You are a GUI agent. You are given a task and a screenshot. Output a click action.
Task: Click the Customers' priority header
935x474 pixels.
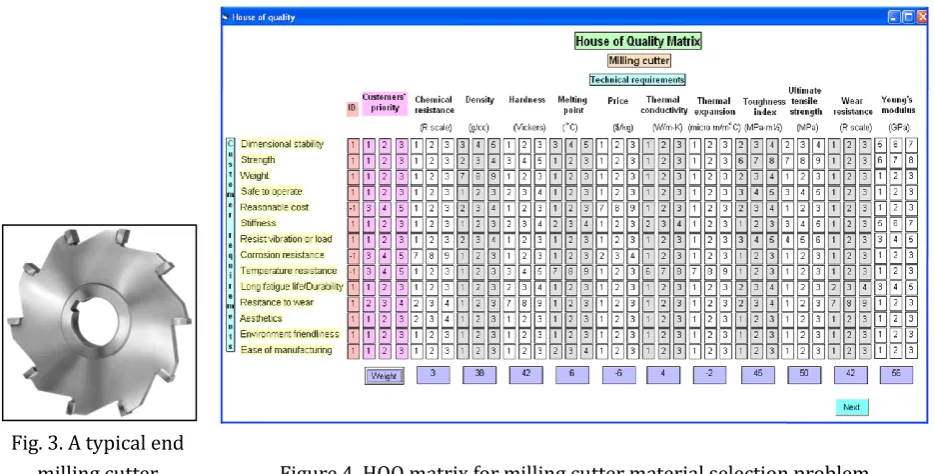point(385,103)
